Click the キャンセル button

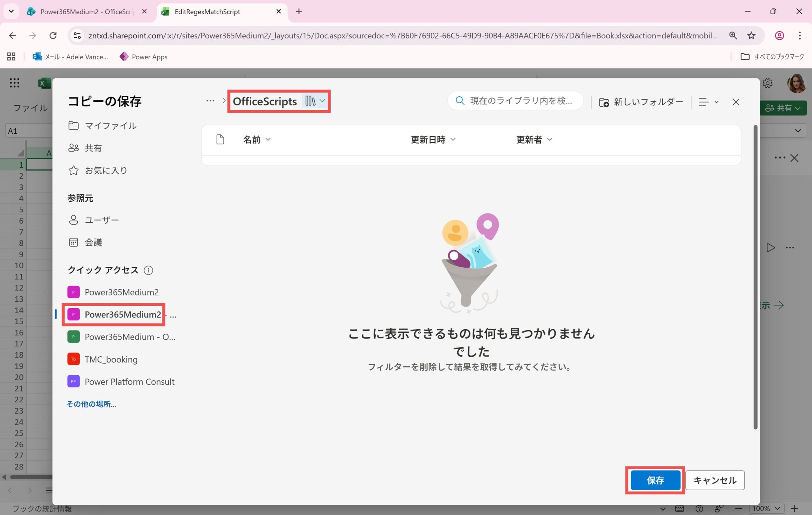click(x=715, y=480)
